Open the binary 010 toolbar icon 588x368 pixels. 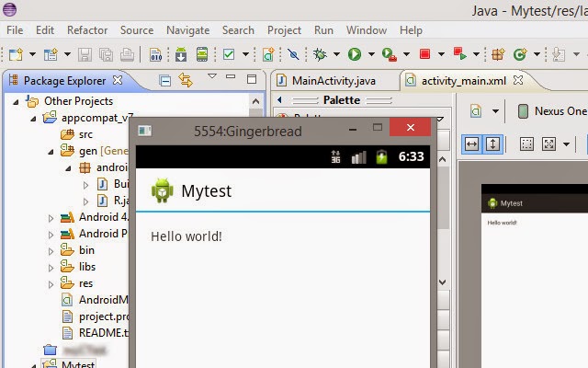point(155,55)
